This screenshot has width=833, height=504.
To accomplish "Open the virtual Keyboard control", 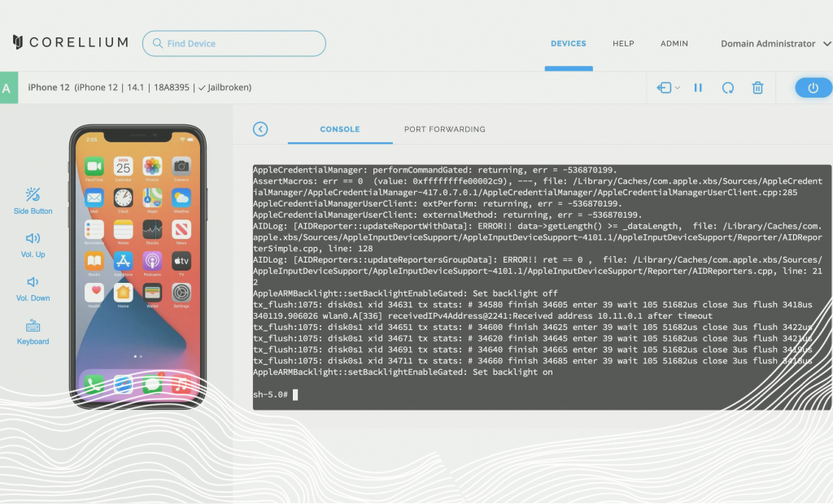I will [x=33, y=332].
